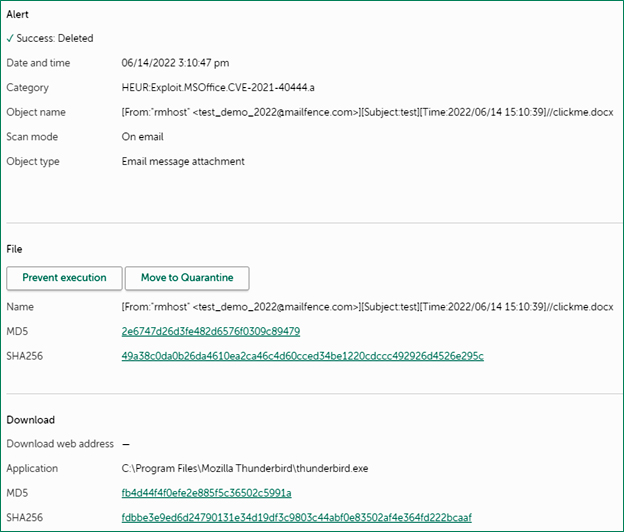Select the File section heading
This screenshot has height=532, width=624.
click(x=14, y=249)
